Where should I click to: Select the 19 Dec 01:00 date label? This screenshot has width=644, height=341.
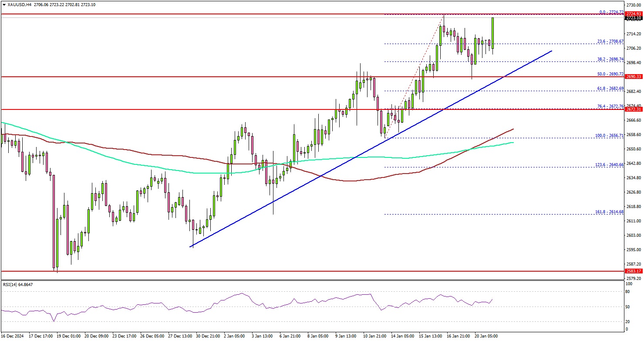(69, 337)
